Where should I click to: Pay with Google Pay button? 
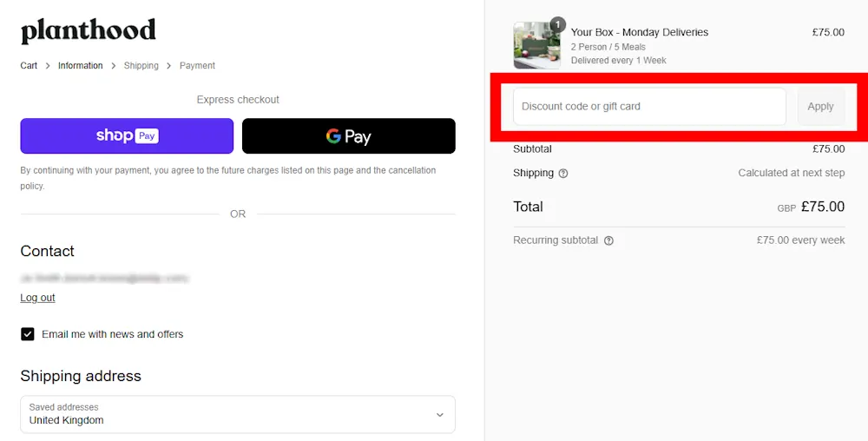(349, 135)
